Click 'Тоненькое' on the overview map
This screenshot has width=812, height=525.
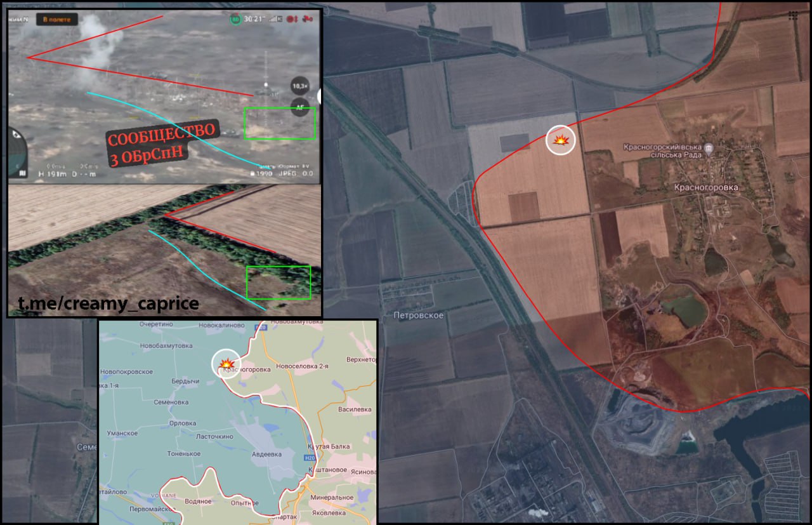184,453
